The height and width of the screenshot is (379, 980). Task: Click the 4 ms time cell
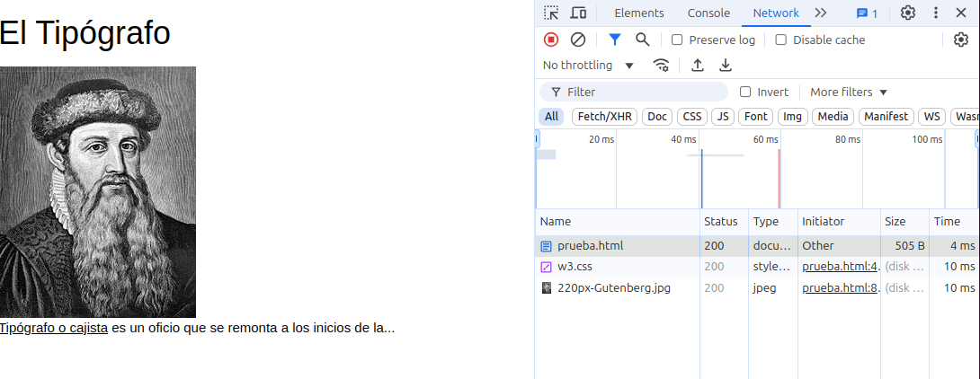tap(954, 246)
